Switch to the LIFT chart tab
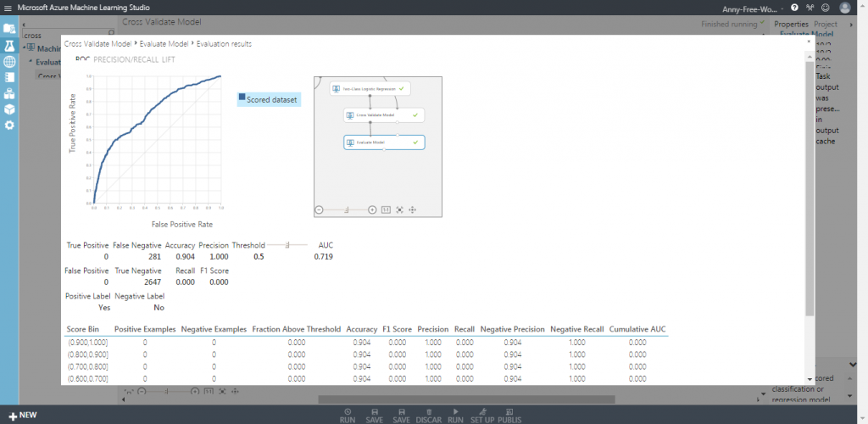 coord(169,59)
